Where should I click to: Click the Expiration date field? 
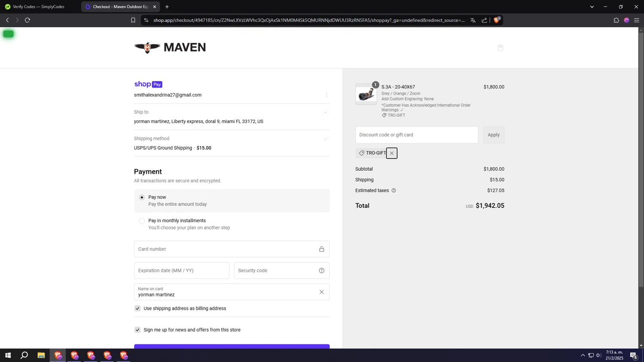point(182,271)
